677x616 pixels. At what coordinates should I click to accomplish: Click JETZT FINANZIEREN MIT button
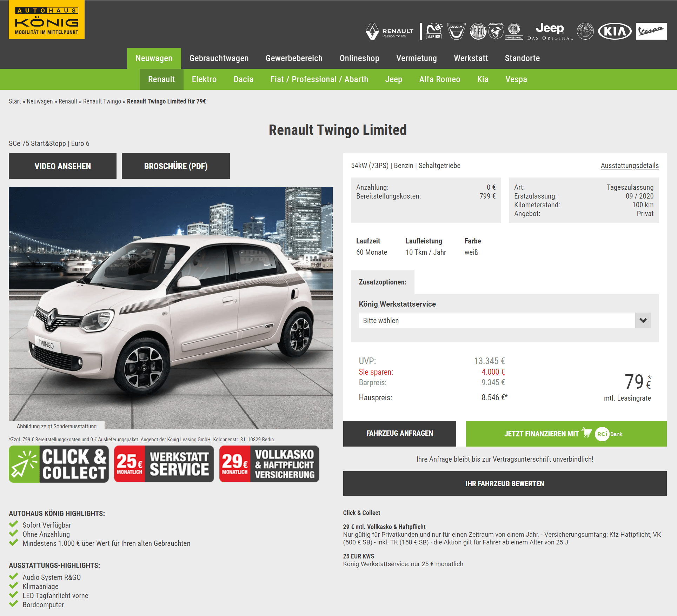566,434
